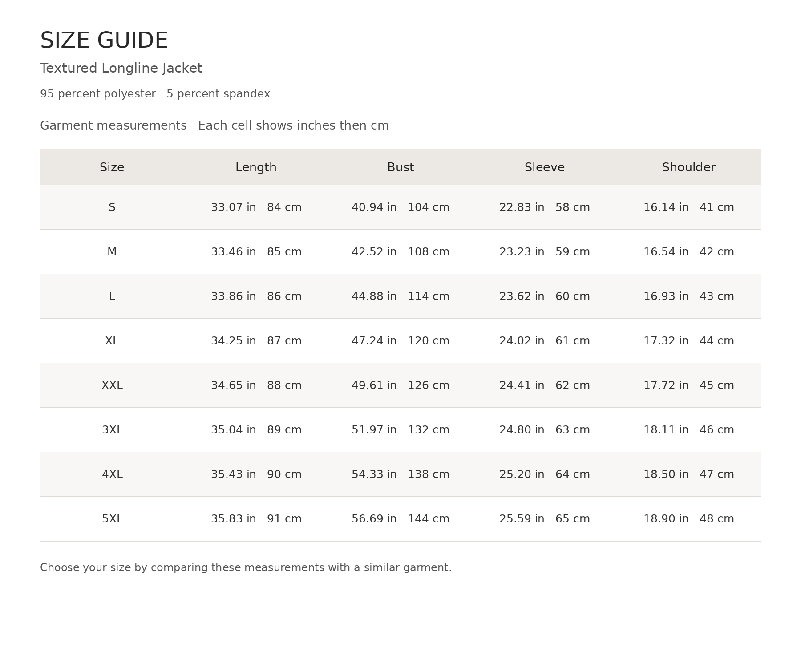Select the XXL size row label
The image size is (801, 672).
click(112, 385)
